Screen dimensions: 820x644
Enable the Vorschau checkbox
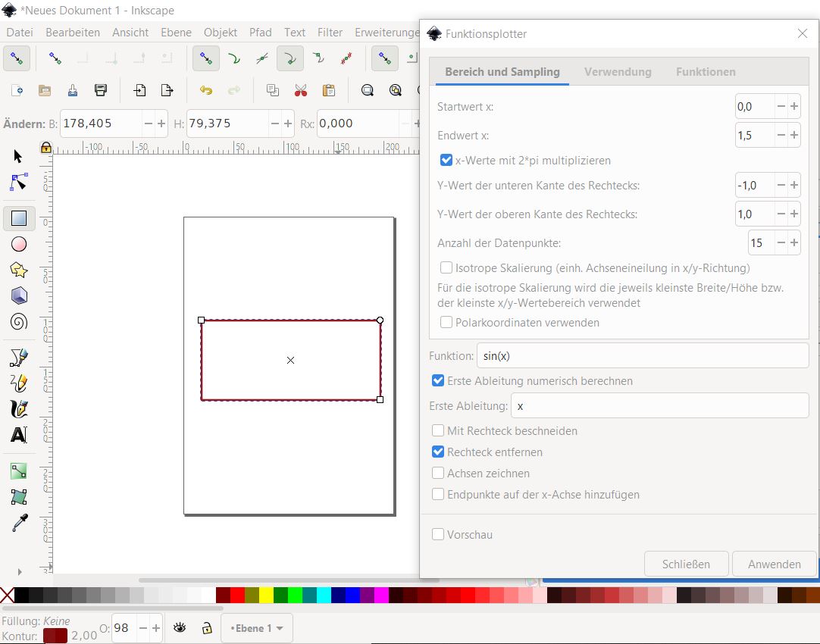[x=438, y=535]
